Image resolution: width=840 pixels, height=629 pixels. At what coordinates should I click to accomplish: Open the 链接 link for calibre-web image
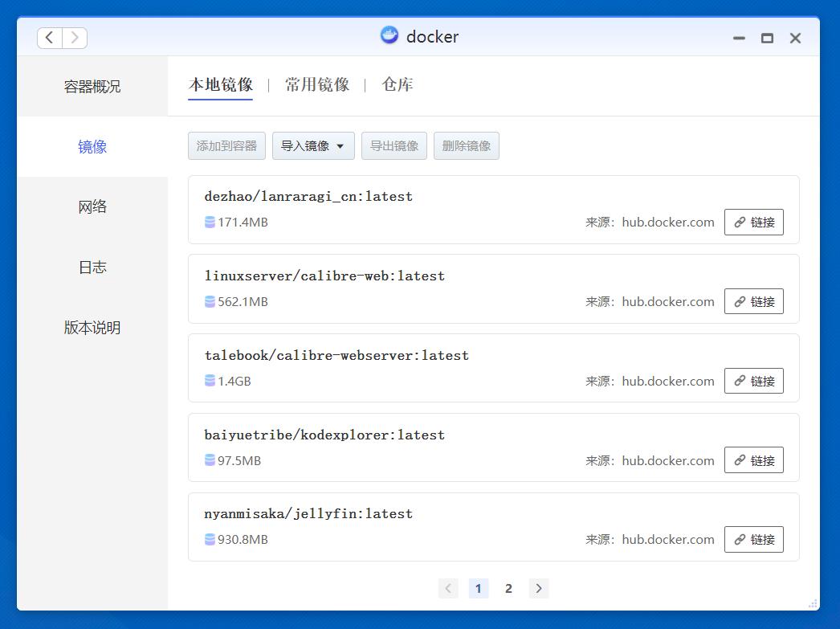click(753, 301)
